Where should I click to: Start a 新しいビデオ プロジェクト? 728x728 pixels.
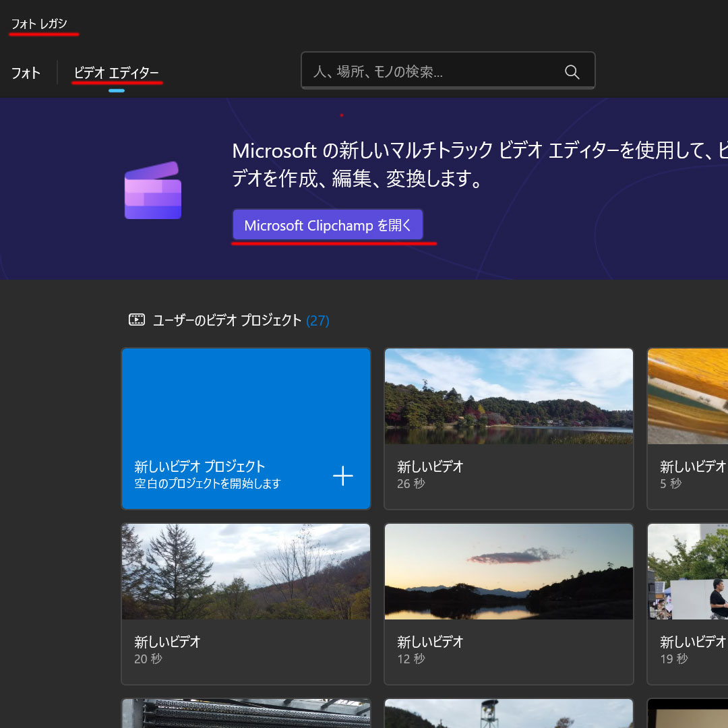[245, 429]
